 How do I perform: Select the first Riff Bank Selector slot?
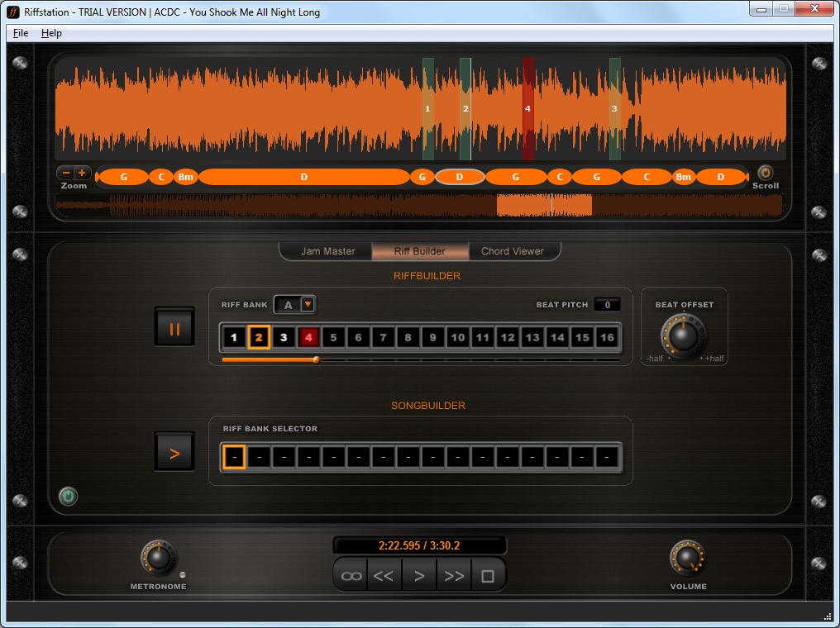[234, 456]
